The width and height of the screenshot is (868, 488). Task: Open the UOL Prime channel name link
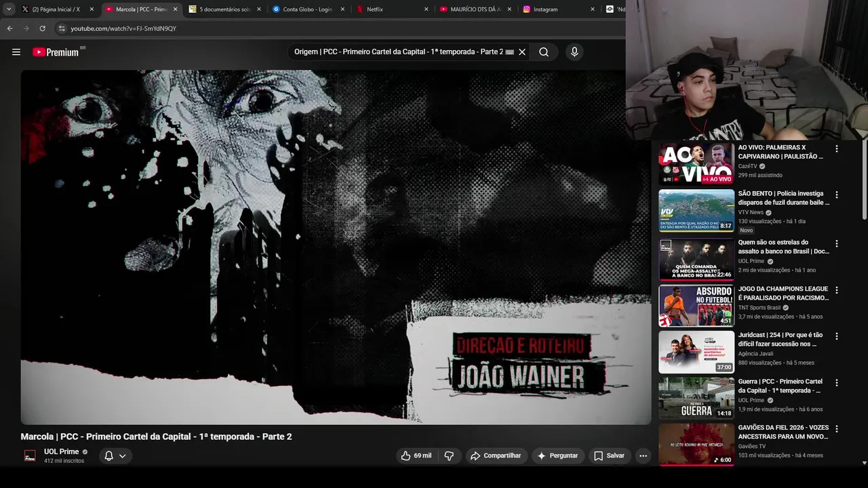point(62,451)
